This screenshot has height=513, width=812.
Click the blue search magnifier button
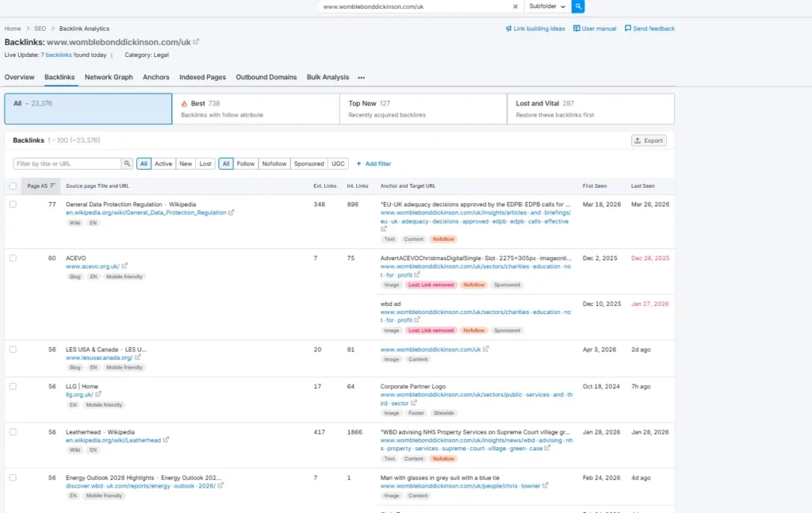578,6
